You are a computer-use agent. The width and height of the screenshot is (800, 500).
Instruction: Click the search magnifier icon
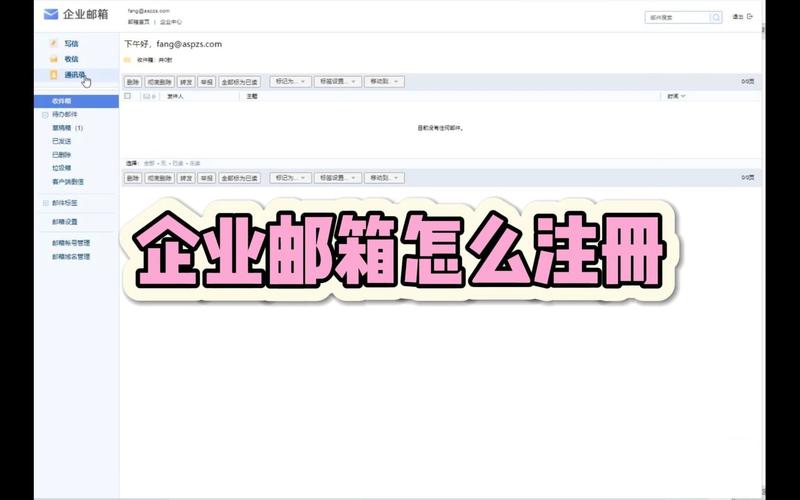click(x=715, y=17)
